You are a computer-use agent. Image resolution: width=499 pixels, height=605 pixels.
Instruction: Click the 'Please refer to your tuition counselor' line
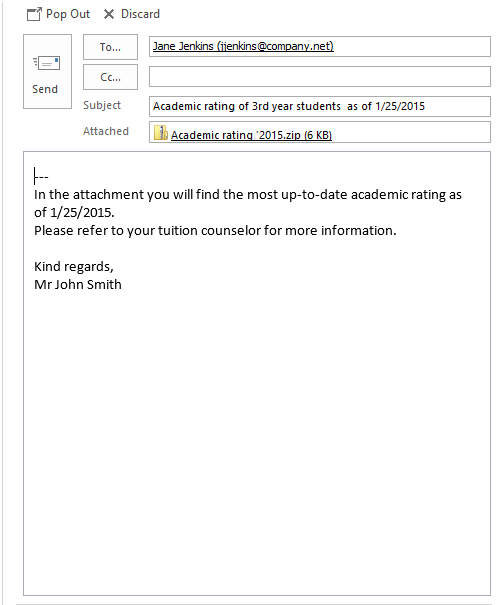click(x=215, y=230)
